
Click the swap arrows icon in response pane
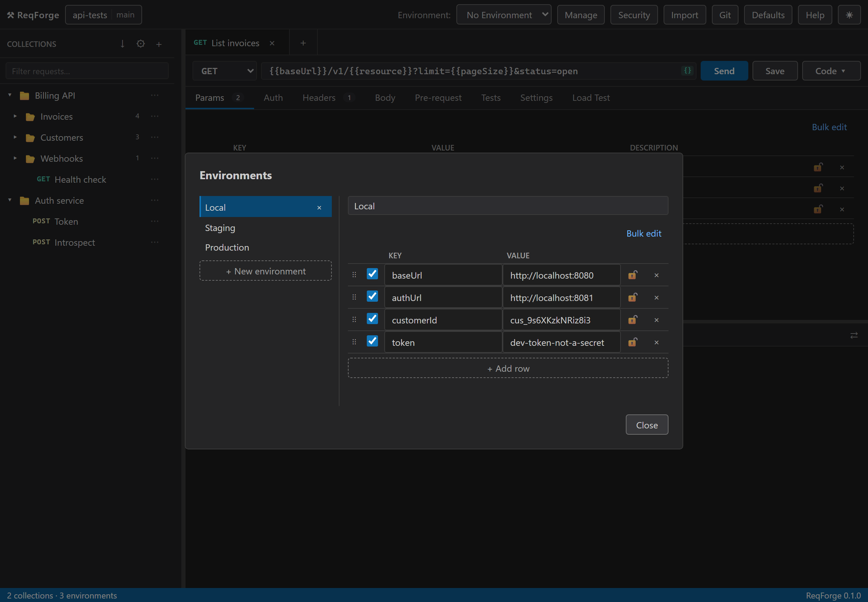(x=854, y=335)
